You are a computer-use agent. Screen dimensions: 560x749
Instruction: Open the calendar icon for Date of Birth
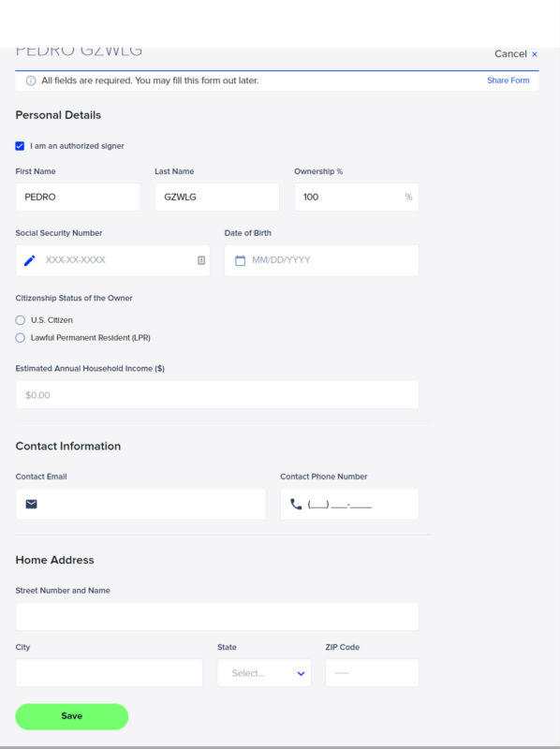tap(241, 260)
